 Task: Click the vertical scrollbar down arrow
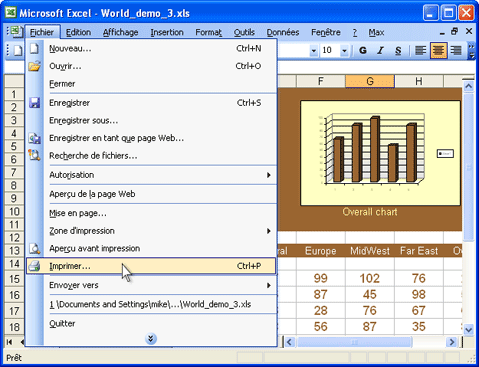(468, 329)
